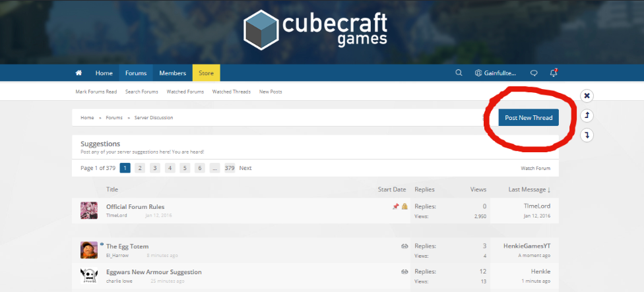
Task: Open El_Harrow's profile link under thread
Action: coord(117,256)
